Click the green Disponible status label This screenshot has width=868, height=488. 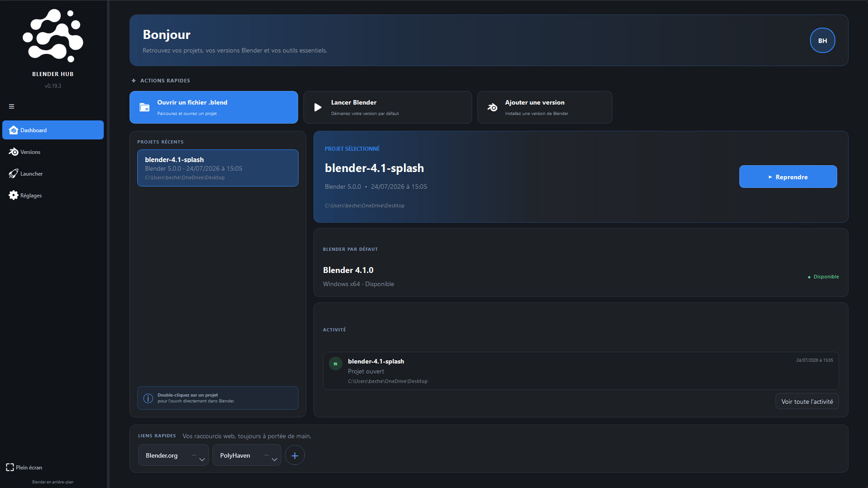pos(824,277)
